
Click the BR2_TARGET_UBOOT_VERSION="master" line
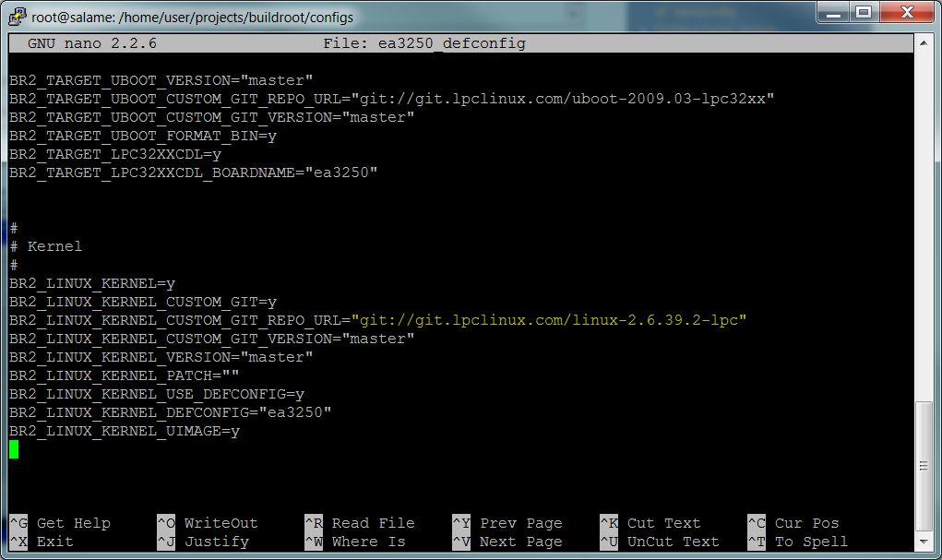pyautogui.click(x=161, y=80)
